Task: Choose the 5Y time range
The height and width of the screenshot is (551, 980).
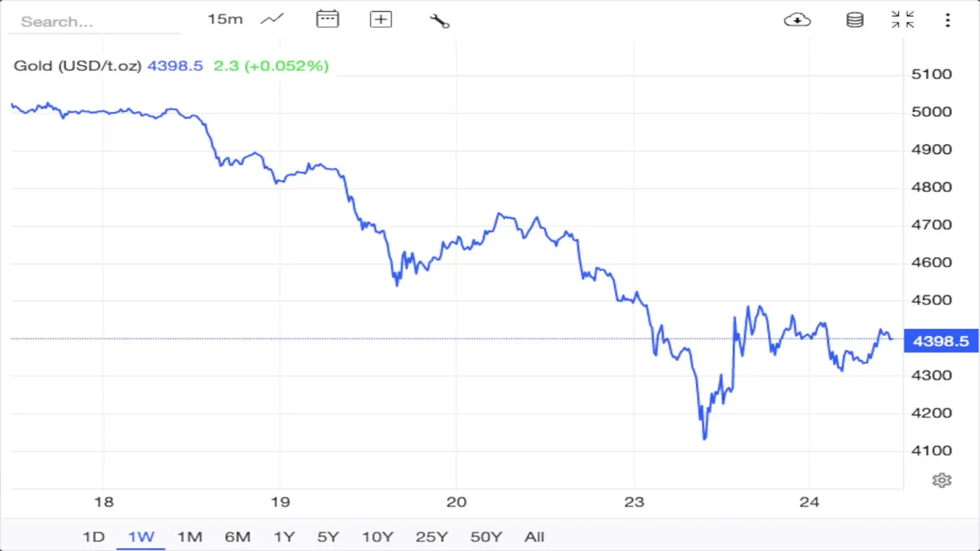Action: tap(328, 536)
